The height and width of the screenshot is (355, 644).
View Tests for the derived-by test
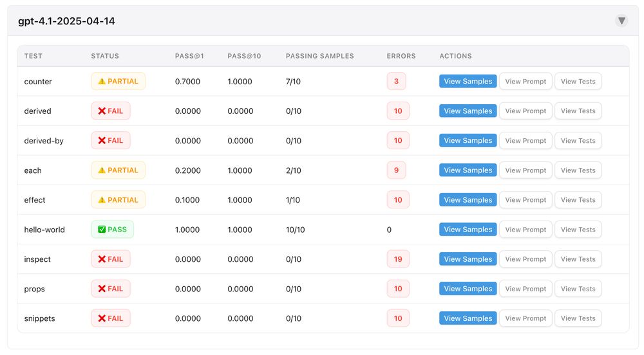tap(578, 140)
